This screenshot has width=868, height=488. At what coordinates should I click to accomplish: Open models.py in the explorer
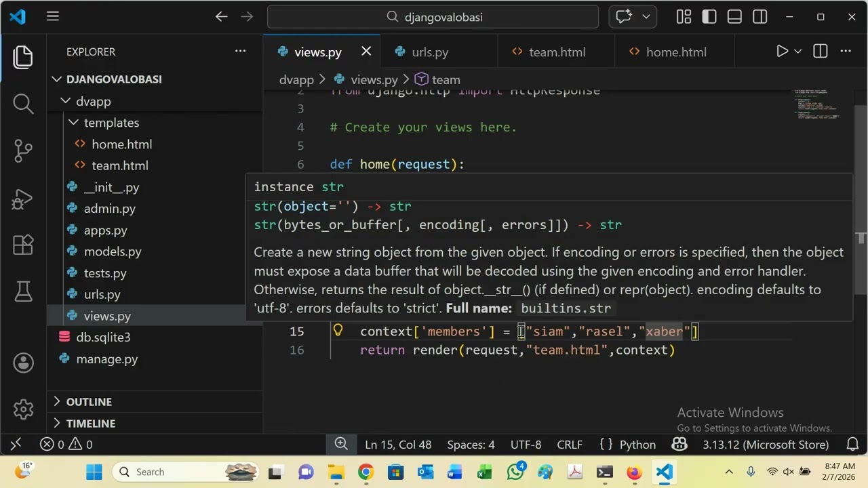pyautogui.click(x=113, y=251)
